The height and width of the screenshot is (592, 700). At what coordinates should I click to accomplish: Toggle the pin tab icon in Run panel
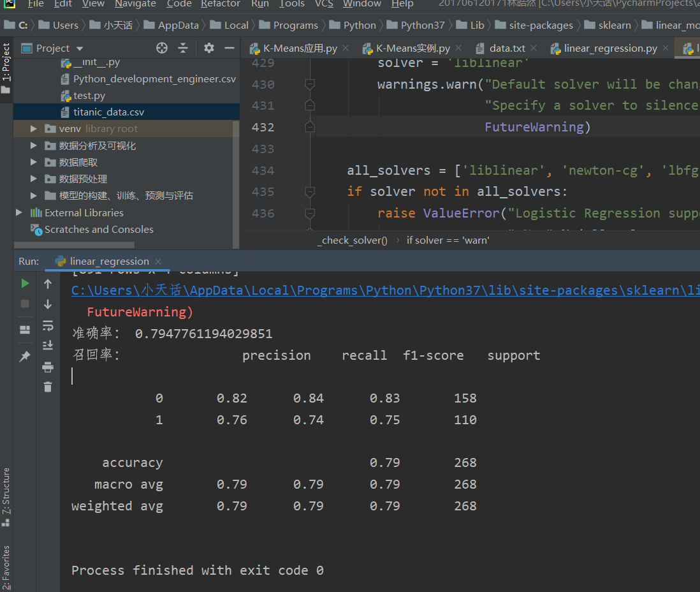[25, 356]
